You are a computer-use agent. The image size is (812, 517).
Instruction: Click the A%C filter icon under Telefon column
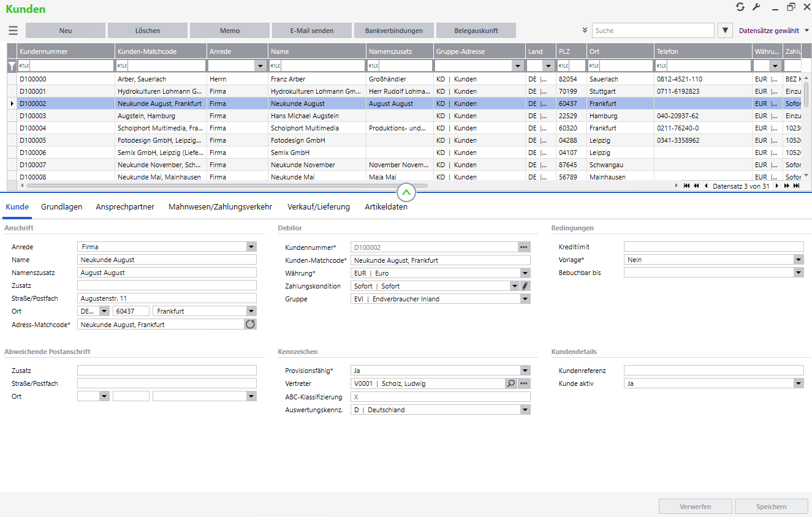point(662,66)
